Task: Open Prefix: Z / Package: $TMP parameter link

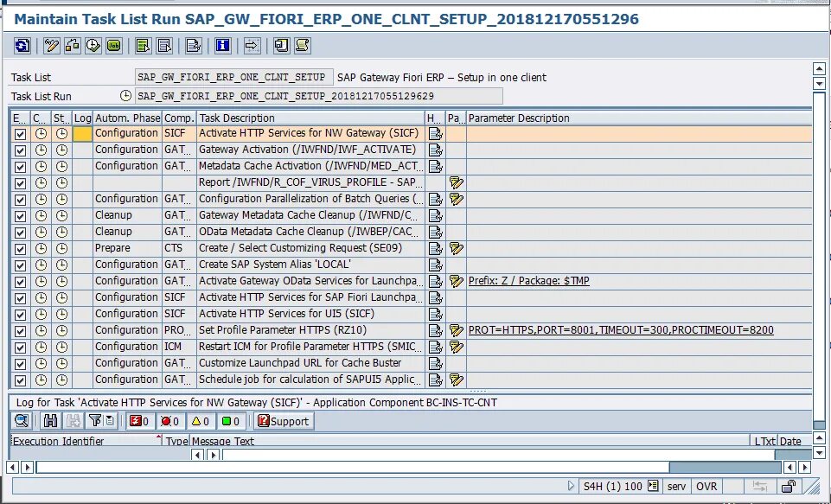Action: [x=528, y=281]
